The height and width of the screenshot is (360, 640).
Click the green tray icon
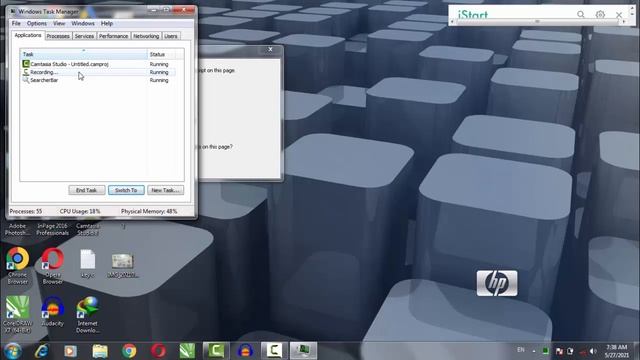(x=545, y=351)
